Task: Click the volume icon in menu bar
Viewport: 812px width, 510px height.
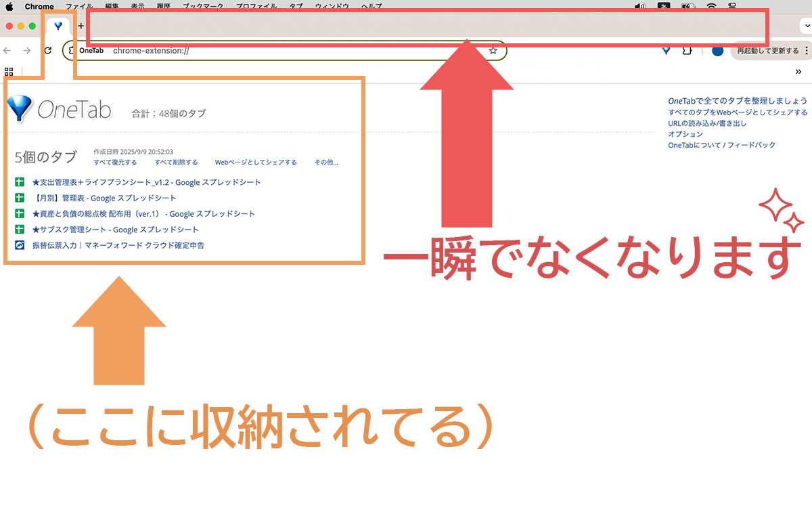Action: pos(640,6)
